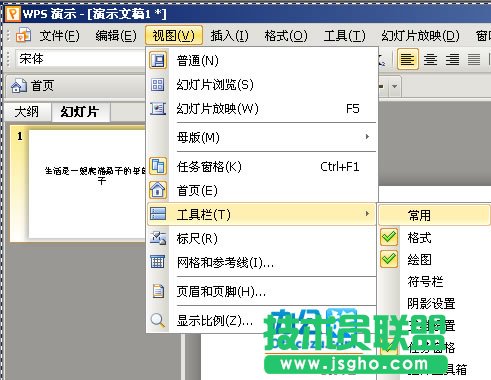This screenshot has height=380, width=491.
Task: Toggle the 格式 toolbar checkmark
Action: (x=389, y=237)
